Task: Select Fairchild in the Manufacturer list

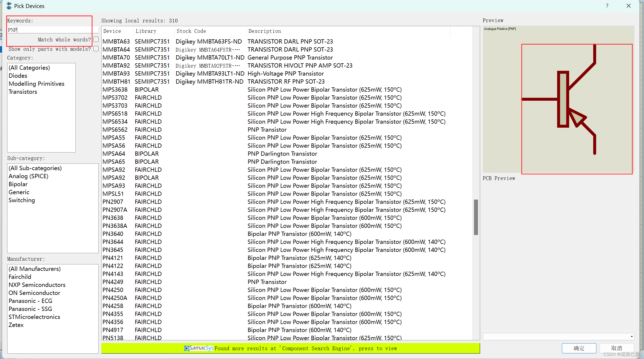Action: click(20, 277)
